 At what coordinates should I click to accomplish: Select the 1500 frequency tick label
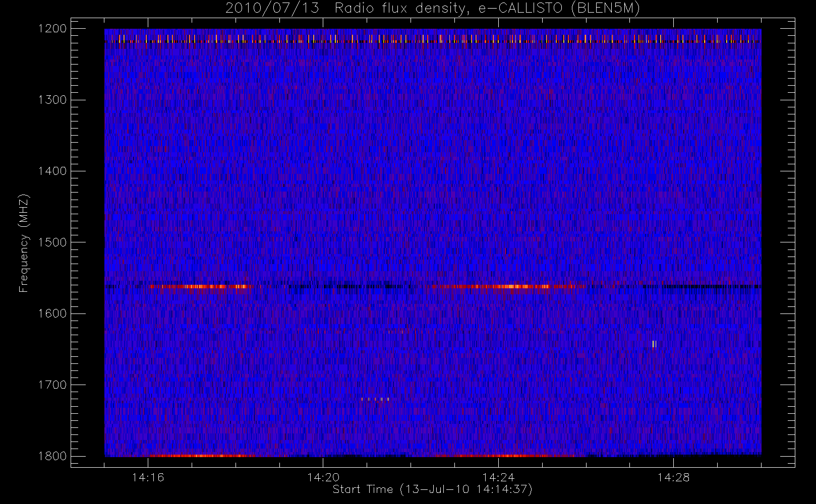click(52, 242)
